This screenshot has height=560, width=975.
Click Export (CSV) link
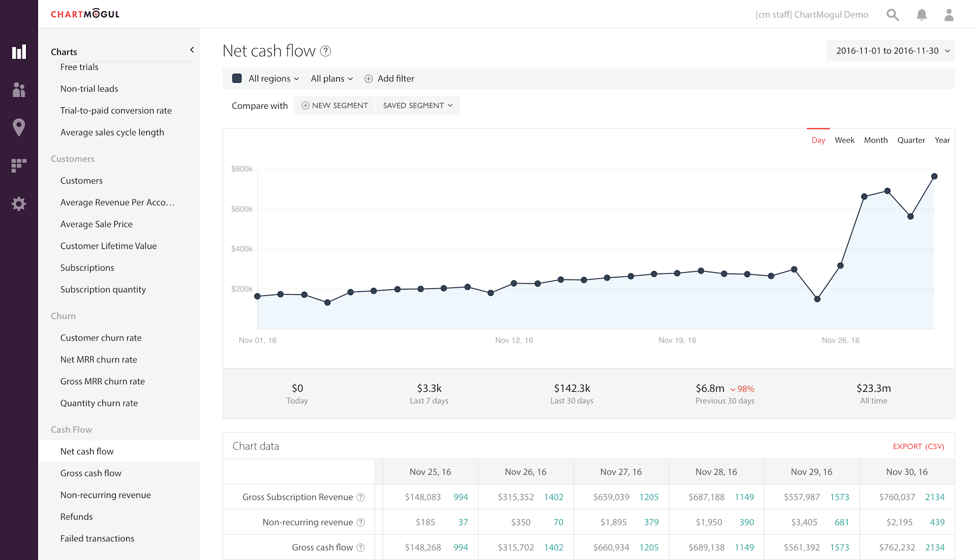[x=918, y=446]
